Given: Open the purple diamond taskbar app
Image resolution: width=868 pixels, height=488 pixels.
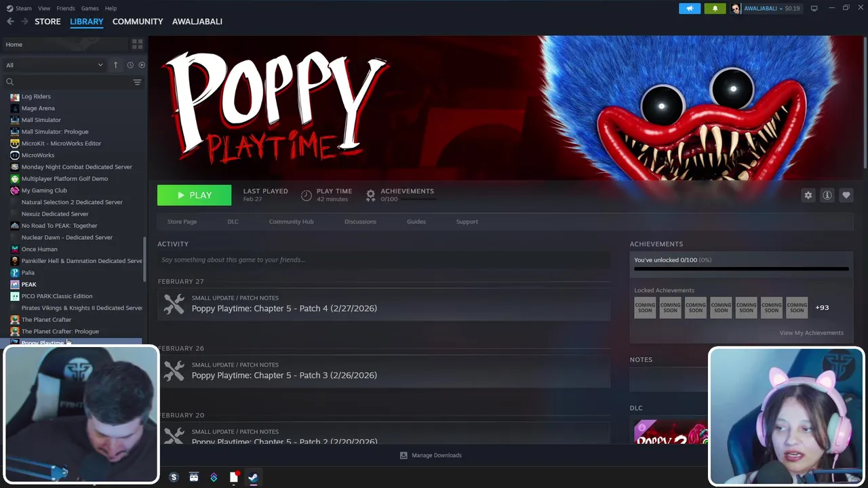Looking at the screenshot, I should point(214,477).
